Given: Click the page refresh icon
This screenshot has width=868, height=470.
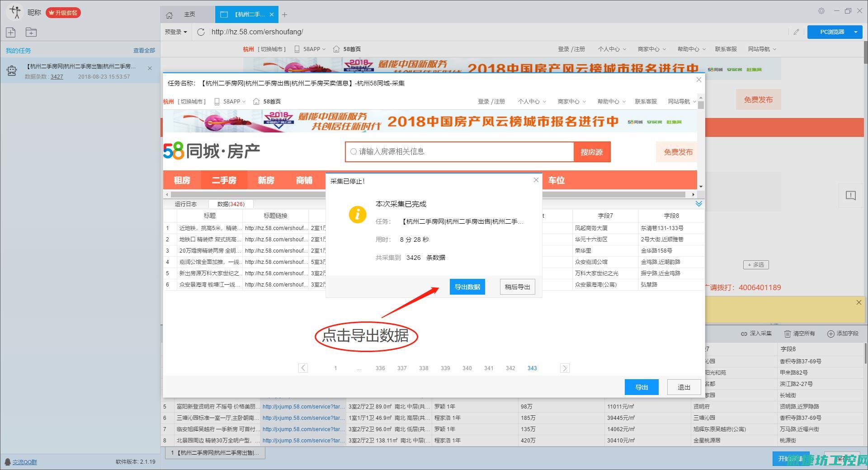Looking at the screenshot, I should pos(201,32).
